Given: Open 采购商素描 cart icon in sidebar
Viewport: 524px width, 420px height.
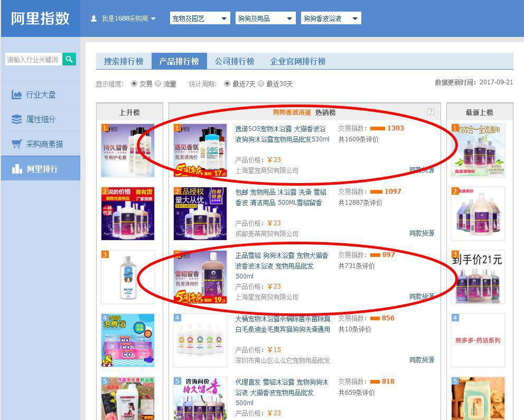Looking at the screenshot, I should pyautogui.click(x=17, y=144).
